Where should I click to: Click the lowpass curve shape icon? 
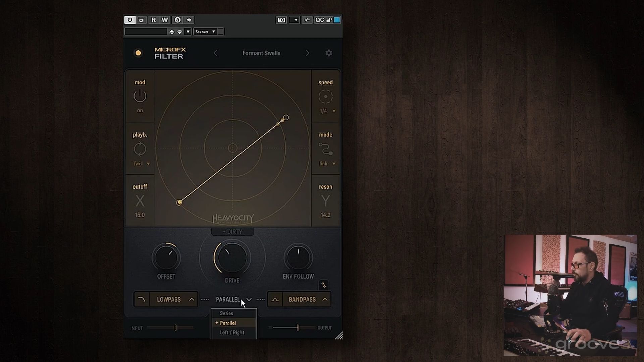142,299
